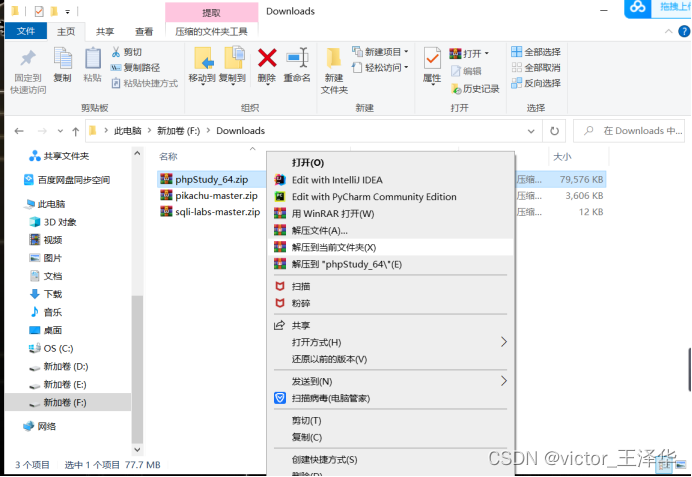Expand the 打开方式(H) submenu
Viewport: 692px width, 477px height.
pyautogui.click(x=391, y=342)
